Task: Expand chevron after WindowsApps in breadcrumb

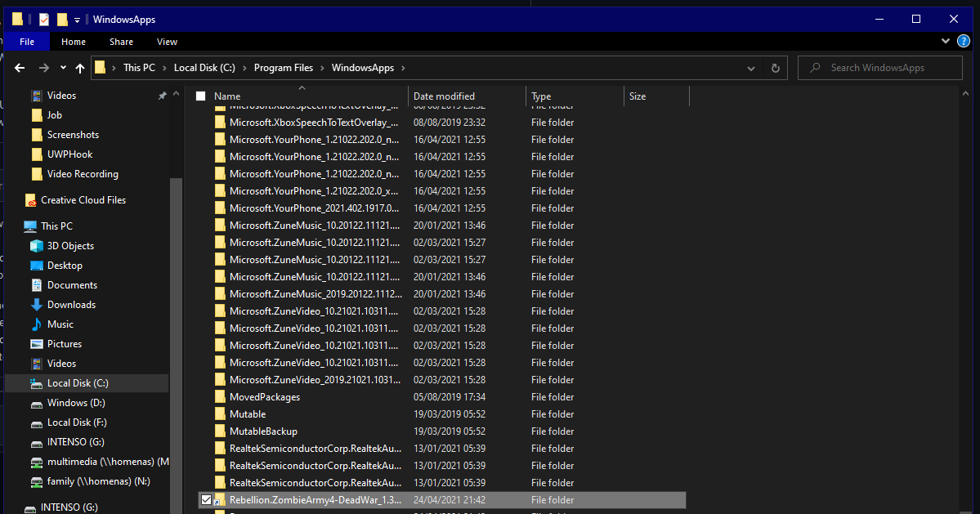Action: (403, 68)
